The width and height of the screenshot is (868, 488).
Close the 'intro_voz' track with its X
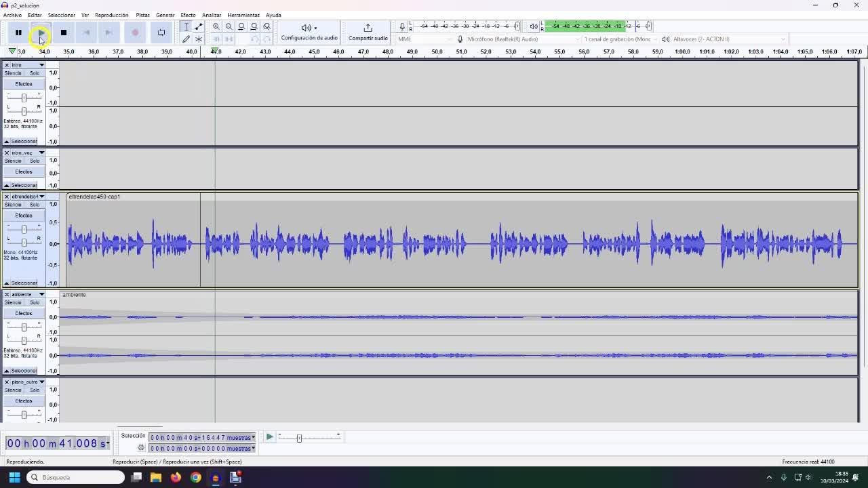point(7,153)
